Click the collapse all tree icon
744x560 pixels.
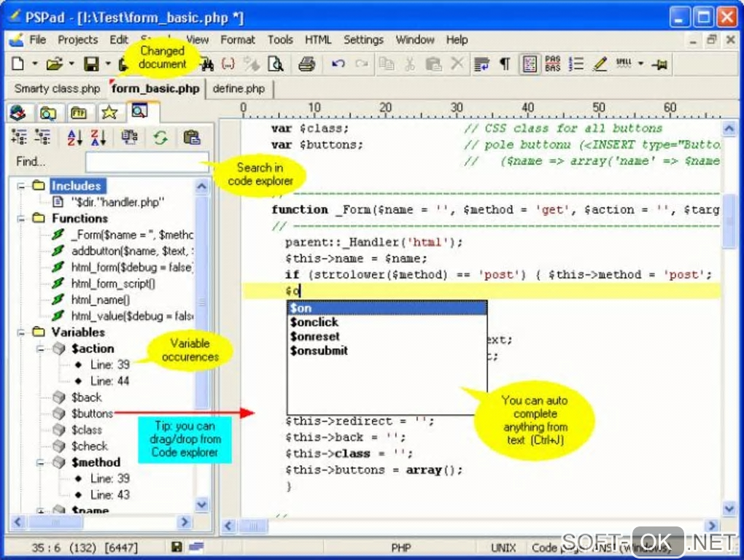click(42, 137)
